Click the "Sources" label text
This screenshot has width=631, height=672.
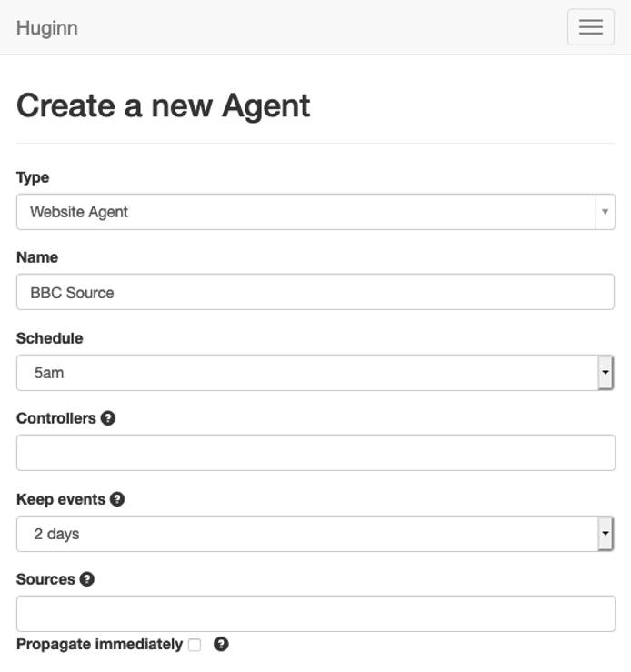click(45, 579)
